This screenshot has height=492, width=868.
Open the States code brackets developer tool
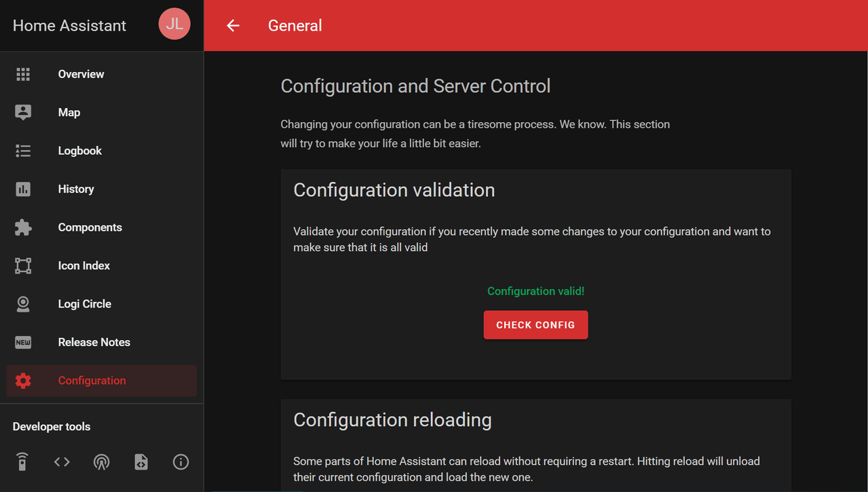(x=62, y=461)
